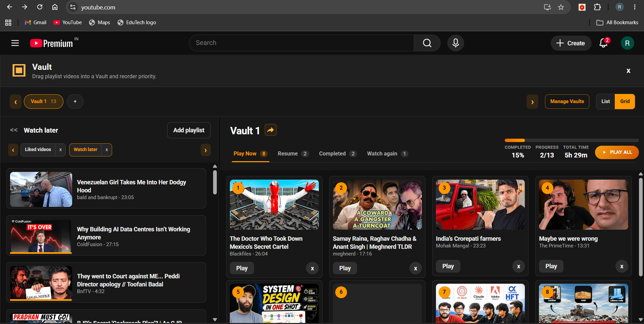This screenshot has width=644, height=324.
Task: Open the Play Now tab
Action: [x=250, y=154]
